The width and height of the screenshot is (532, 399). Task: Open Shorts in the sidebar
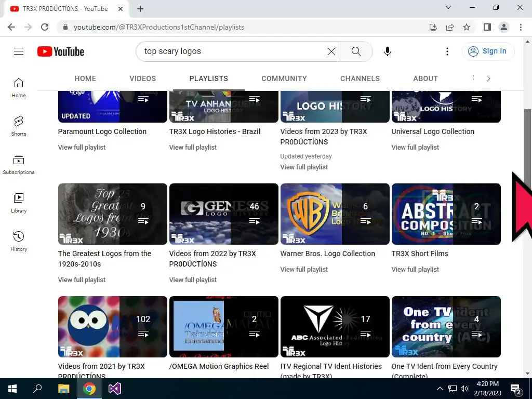tap(19, 126)
